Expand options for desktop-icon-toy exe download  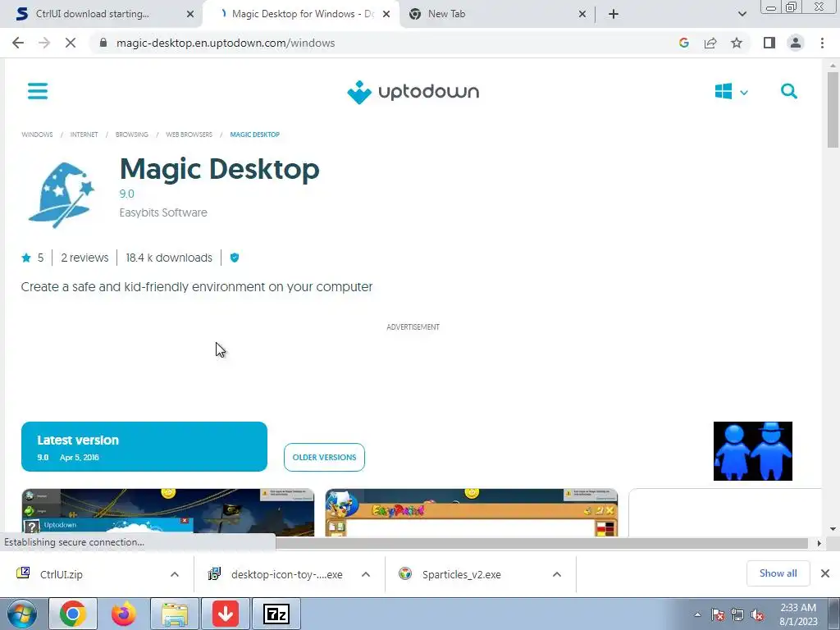[366, 574]
